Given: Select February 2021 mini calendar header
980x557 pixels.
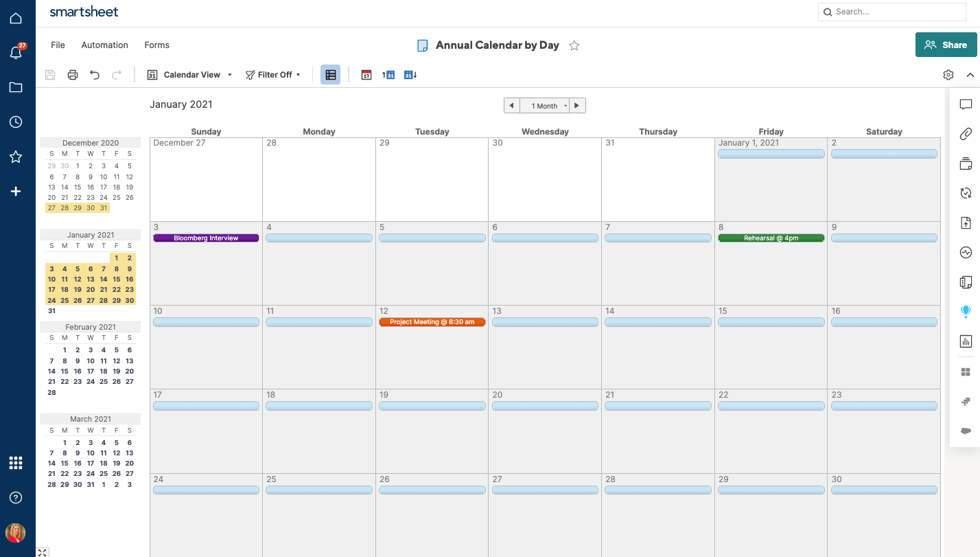Looking at the screenshot, I should coord(91,327).
